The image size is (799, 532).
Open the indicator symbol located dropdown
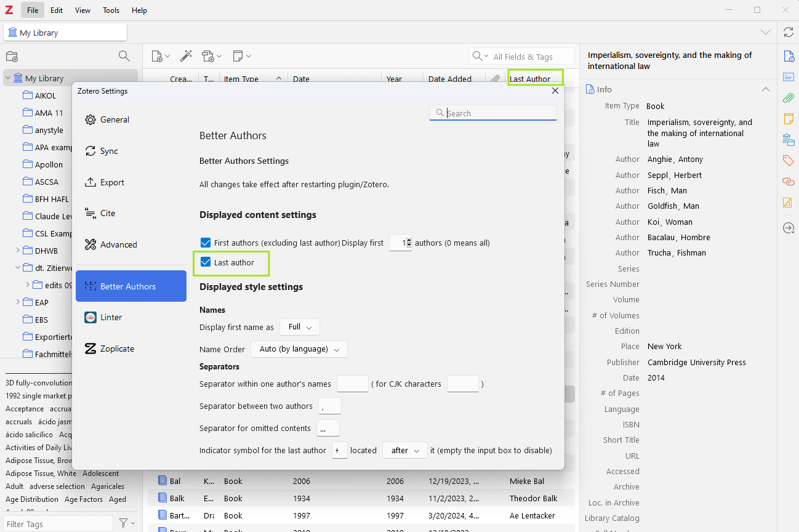point(404,450)
